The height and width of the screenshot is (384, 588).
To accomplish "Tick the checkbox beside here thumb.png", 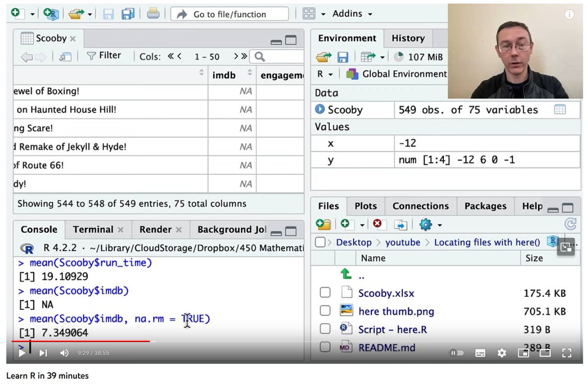I will point(325,310).
